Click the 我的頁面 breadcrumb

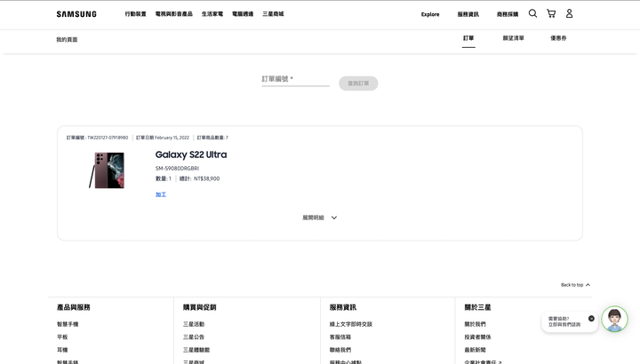tap(67, 40)
